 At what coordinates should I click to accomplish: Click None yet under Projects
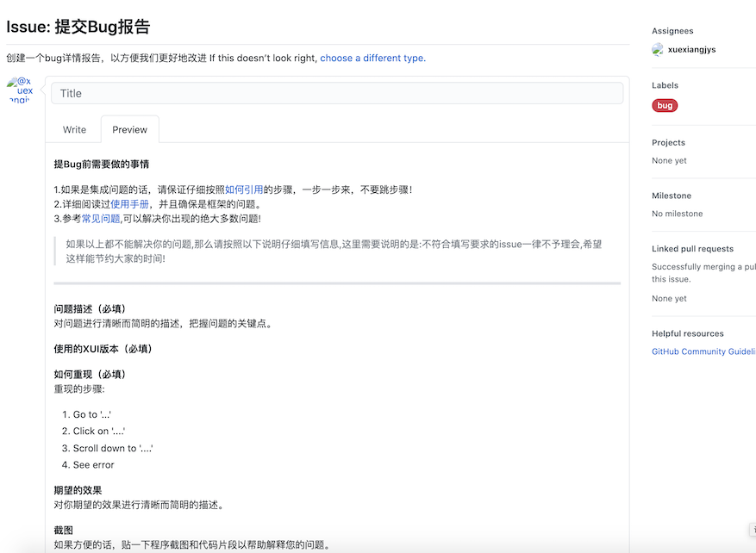click(669, 160)
